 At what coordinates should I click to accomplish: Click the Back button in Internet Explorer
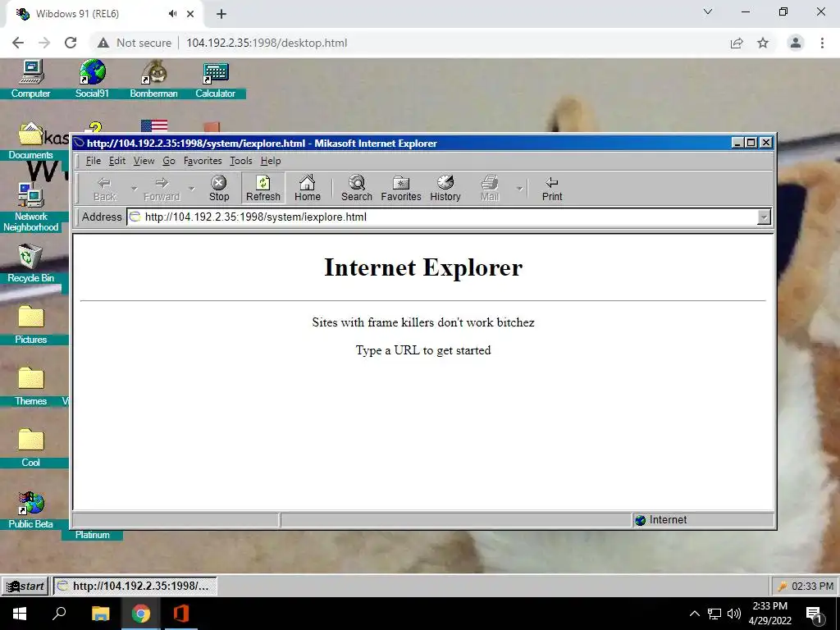click(104, 189)
